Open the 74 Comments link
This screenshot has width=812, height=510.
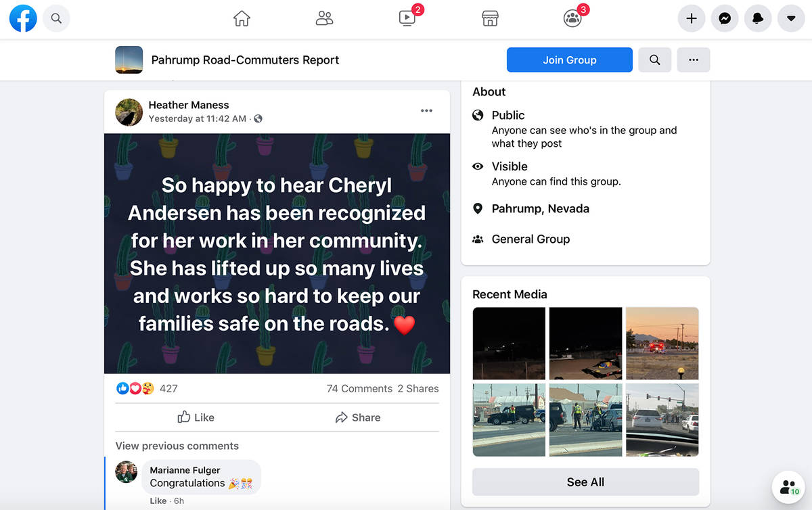click(x=359, y=388)
